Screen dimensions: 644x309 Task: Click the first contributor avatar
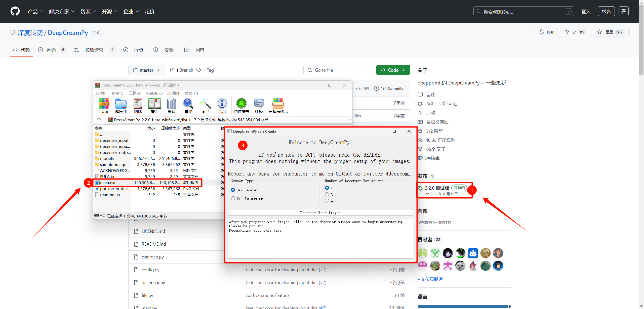click(x=423, y=253)
